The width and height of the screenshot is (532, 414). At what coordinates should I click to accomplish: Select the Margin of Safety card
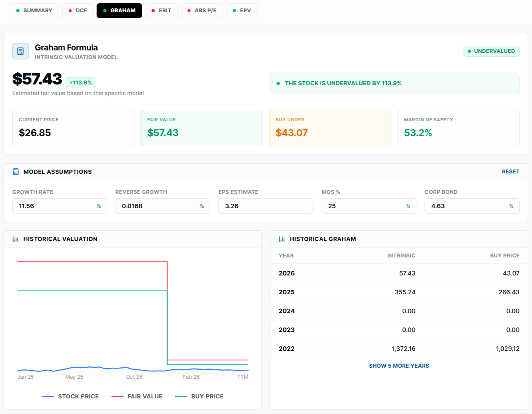pyautogui.click(x=459, y=128)
